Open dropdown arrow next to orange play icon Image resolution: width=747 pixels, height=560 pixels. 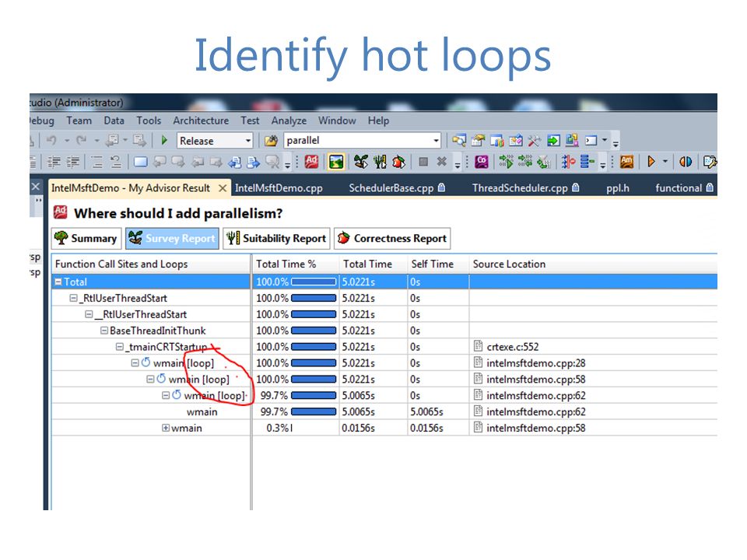click(665, 162)
